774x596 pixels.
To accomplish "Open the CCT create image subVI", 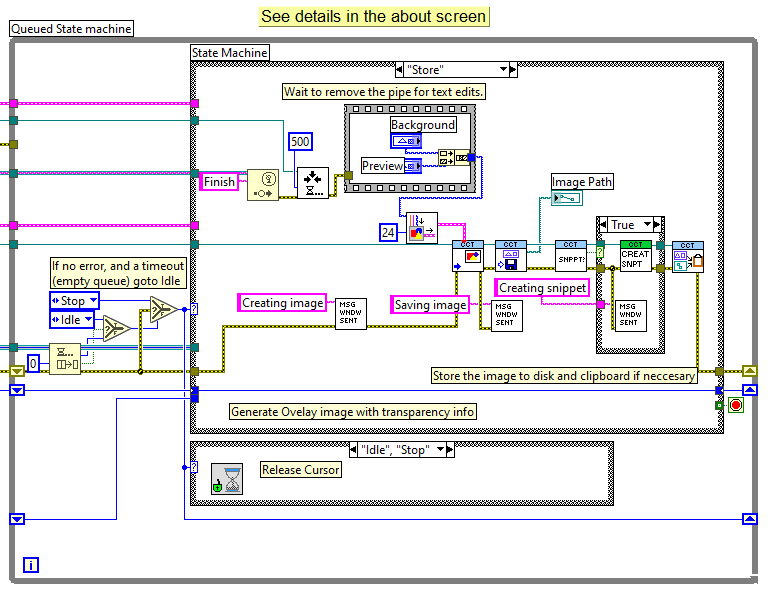I will click(x=468, y=256).
